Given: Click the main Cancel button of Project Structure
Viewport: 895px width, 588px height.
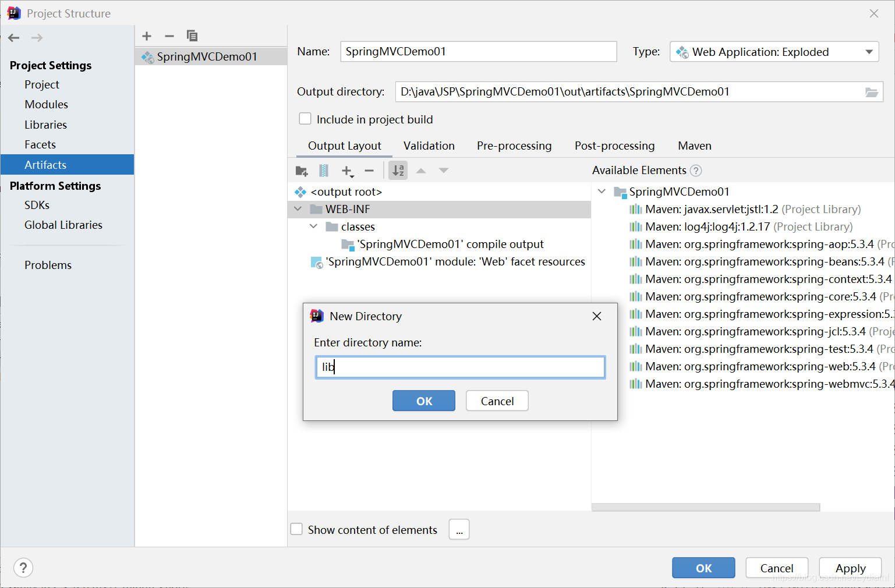Looking at the screenshot, I should [x=777, y=568].
